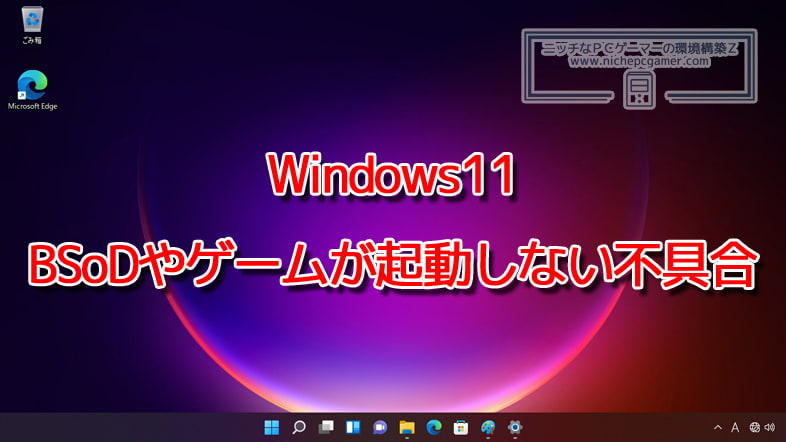The width and height of the screenshot is (786, 442).
Task: Open the volume speaker tray icon
Action: 770,427
